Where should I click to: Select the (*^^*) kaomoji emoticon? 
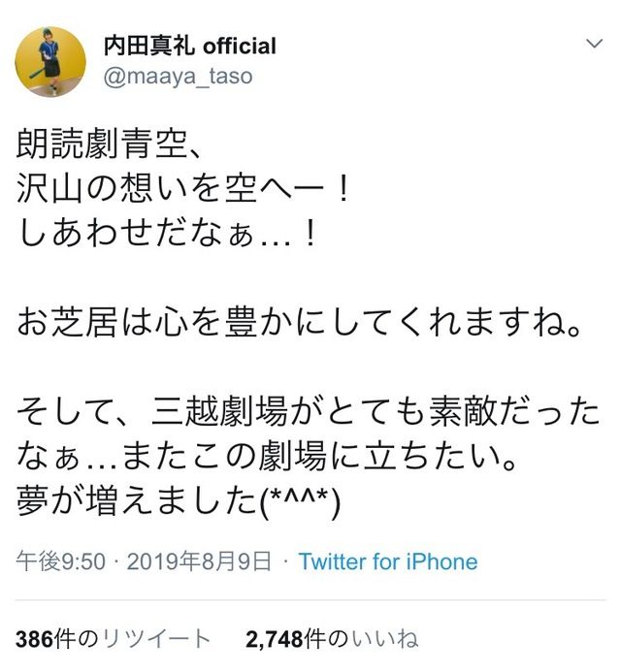300,501
